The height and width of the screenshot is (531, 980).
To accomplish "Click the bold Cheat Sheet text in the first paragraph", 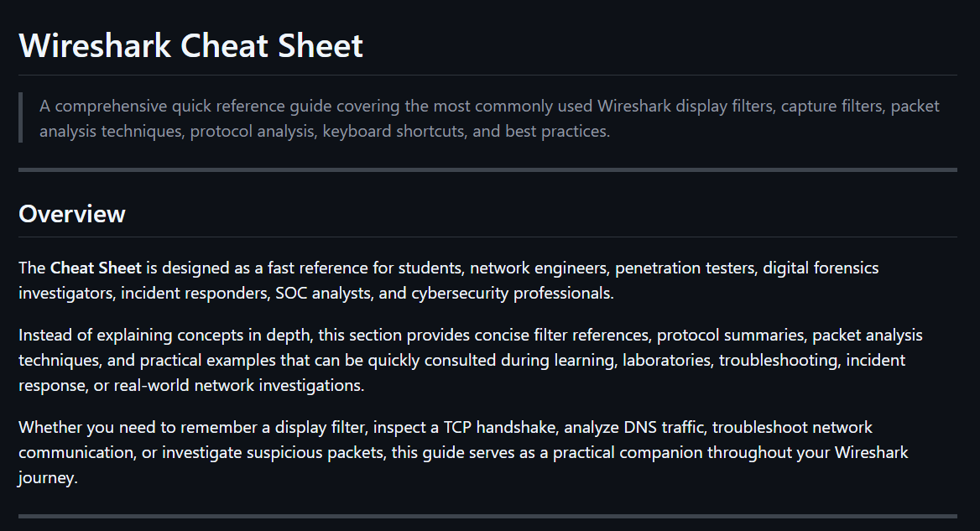I will pyautogui.click(x=96, y=268).
